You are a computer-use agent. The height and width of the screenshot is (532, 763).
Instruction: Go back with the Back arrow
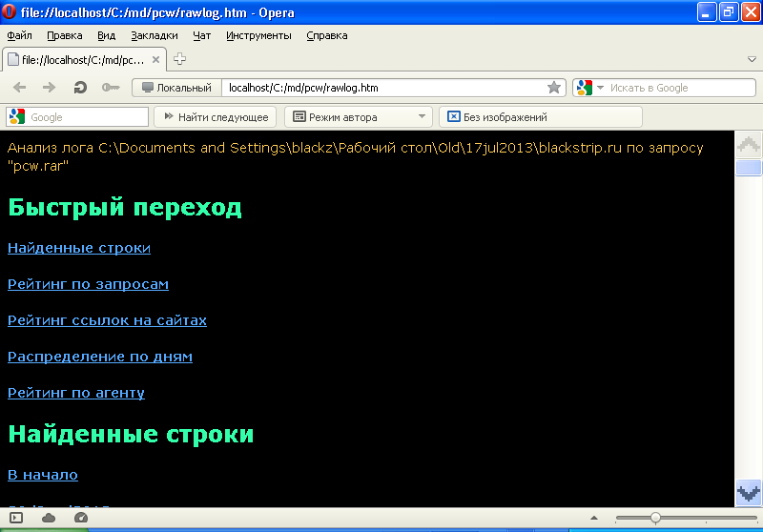[x=19, y=88]
